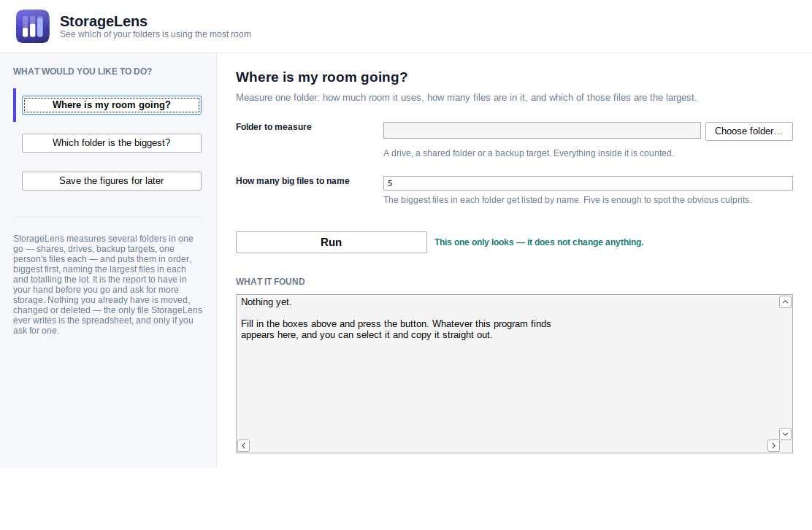The image size is (812, 530).
Task: Click the StorageLens title text
Action: (x=104, y=21)
